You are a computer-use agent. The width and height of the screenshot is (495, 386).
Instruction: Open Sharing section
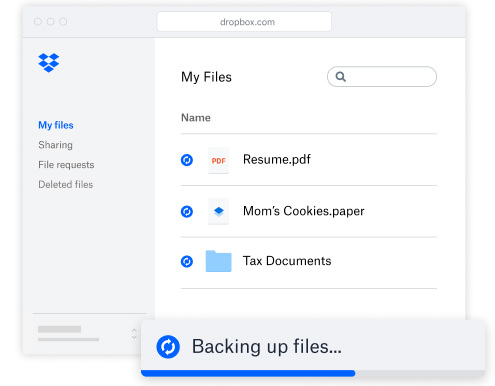[55, 145]
